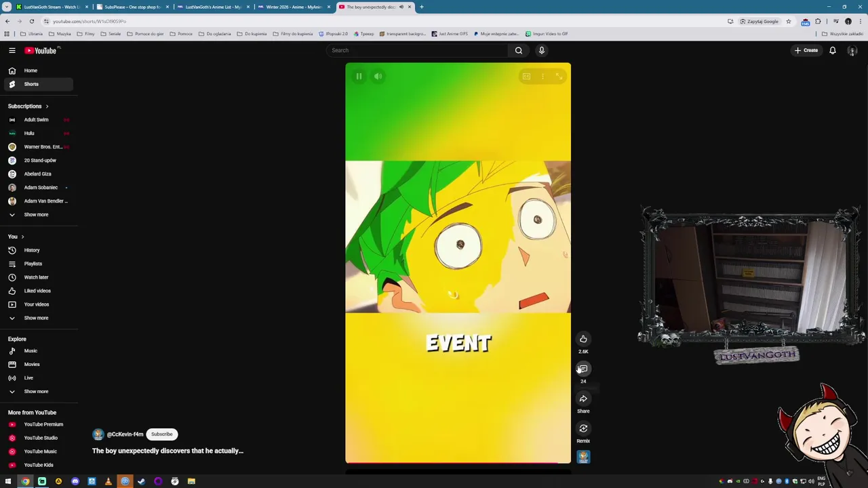Image resolution: width=868 pixels, height=488 pixels.
Task: Open Music under Explore
Action: tap(37, 351)
